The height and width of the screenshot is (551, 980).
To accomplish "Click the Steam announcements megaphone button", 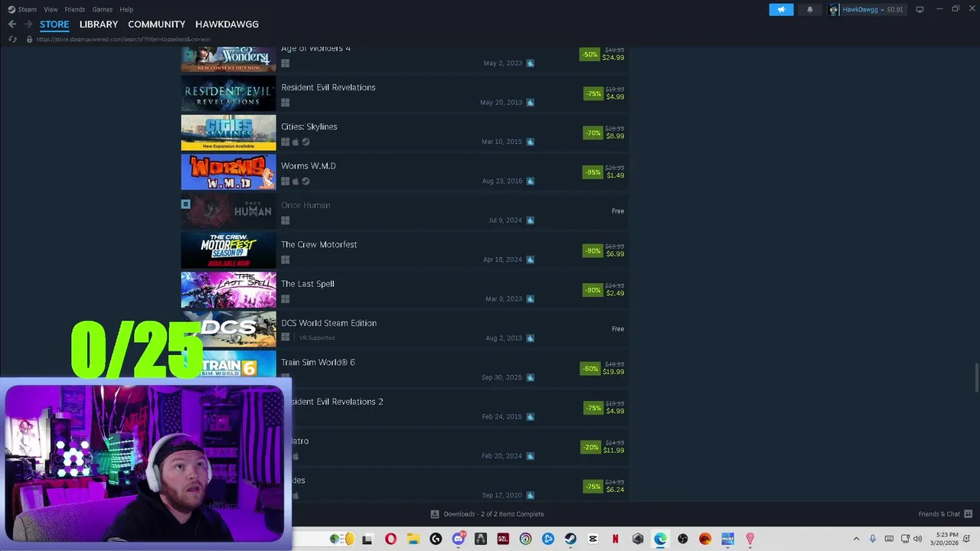I will (x=781, y=9).
